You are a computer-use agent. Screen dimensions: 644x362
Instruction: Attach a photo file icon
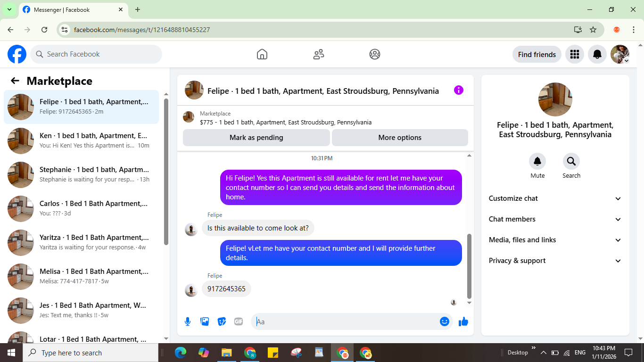205,321
